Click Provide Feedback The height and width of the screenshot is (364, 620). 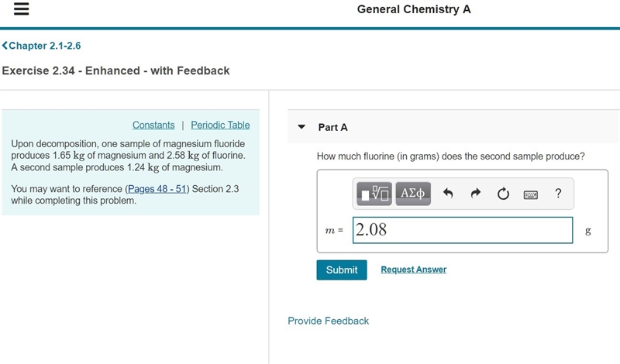point(328,321)
